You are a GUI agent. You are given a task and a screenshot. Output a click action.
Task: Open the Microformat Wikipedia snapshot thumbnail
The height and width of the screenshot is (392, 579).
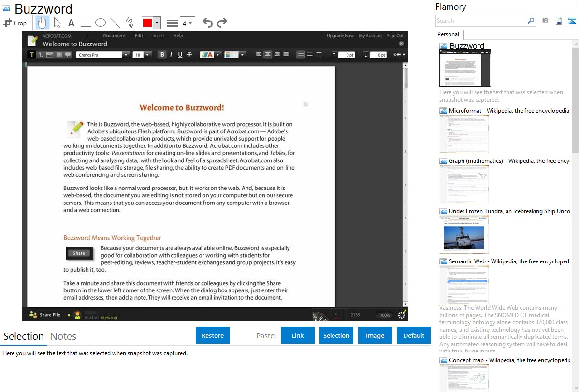464,134
